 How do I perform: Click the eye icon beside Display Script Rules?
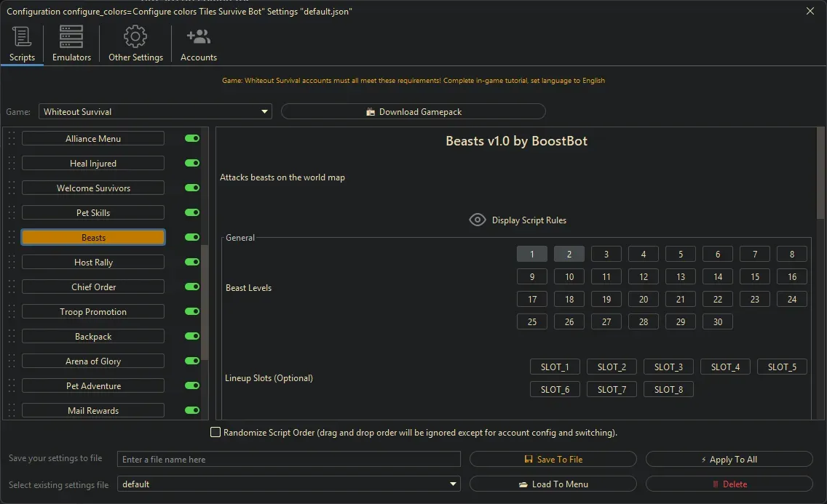478,220
